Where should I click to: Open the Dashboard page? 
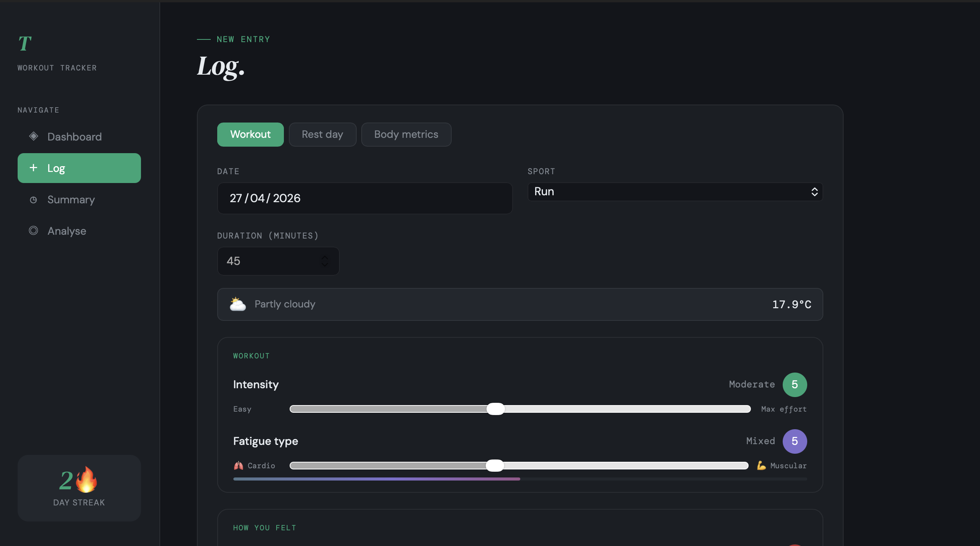click(x=79, y=137)
